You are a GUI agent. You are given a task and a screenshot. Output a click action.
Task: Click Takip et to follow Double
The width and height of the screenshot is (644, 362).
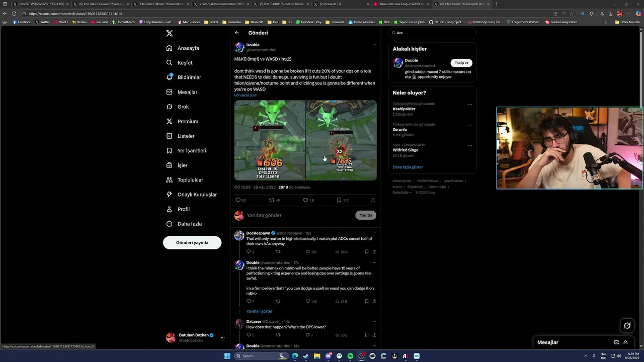461,63
